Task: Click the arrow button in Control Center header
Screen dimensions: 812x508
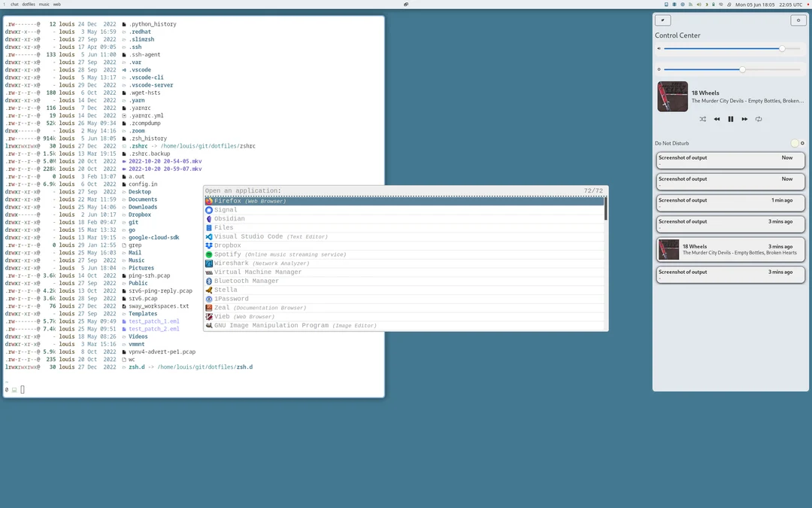Action: [662, 20]
